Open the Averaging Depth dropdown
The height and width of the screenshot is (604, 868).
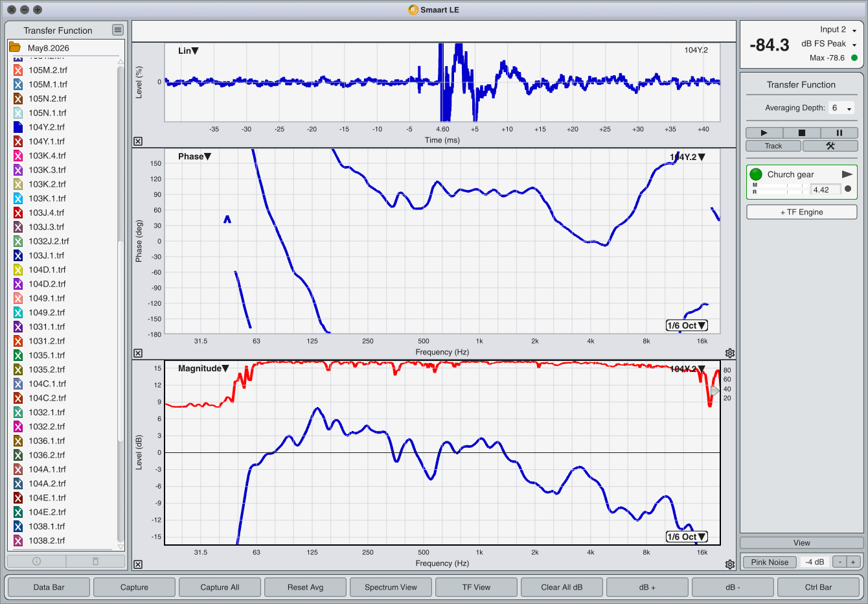(x=842, y=108)
